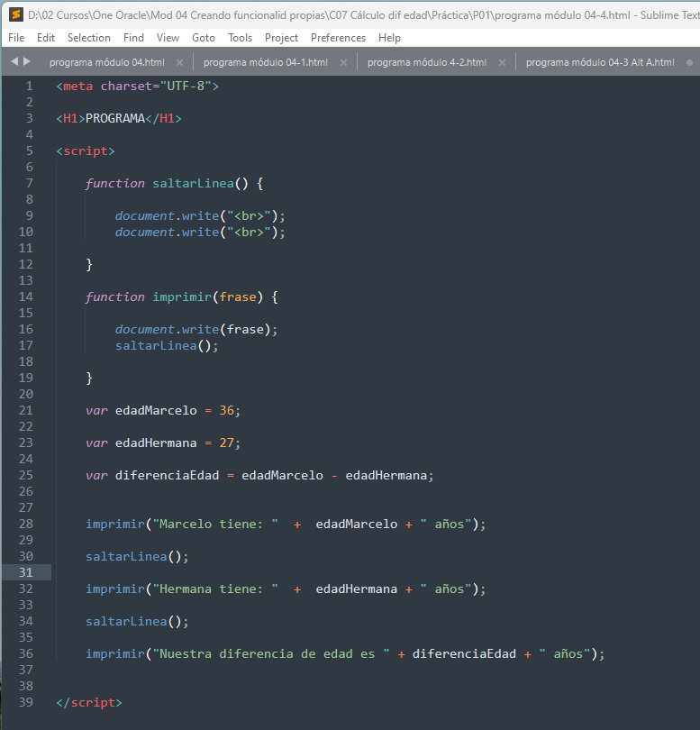Click the value 36 on line 21
The image size is (700, 730).
pos(227,411)
